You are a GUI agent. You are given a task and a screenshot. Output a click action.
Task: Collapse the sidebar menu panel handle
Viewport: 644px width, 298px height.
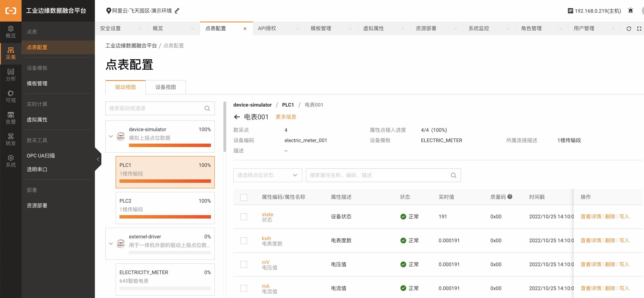[98, 159]
